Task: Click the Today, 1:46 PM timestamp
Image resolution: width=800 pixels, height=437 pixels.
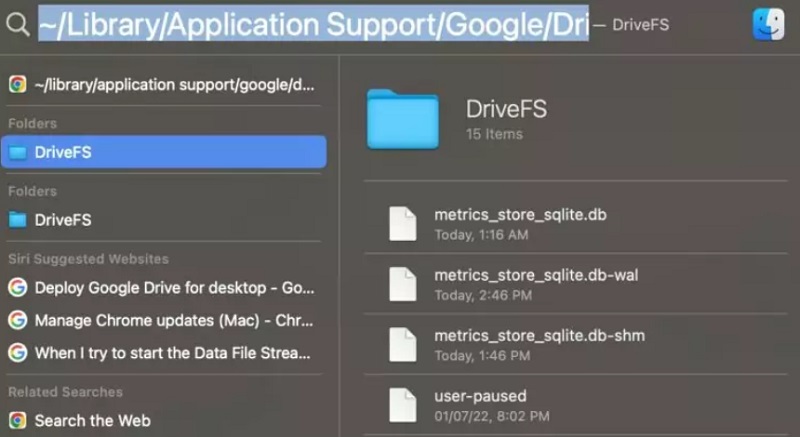Action: click(x=482, y=355)
